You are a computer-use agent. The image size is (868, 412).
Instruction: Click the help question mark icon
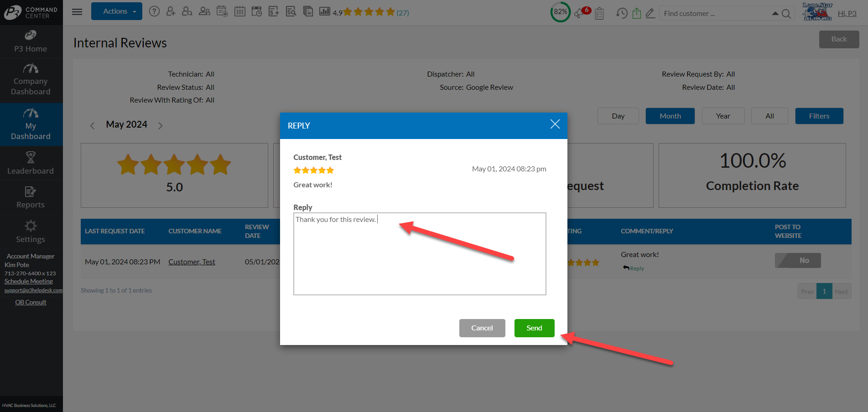154,11
